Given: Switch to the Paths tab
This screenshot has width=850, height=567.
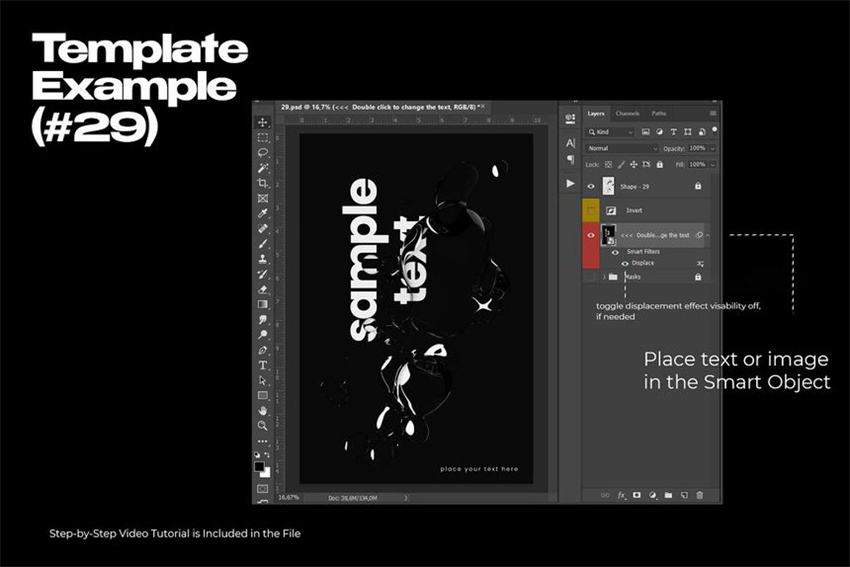Looking at the screenshot, I should click(659, 114).
